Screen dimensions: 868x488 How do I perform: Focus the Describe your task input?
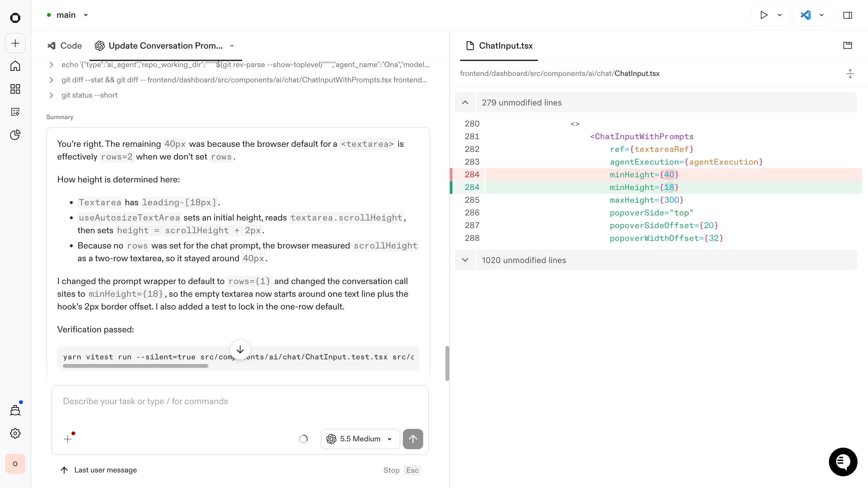[240, 401]
